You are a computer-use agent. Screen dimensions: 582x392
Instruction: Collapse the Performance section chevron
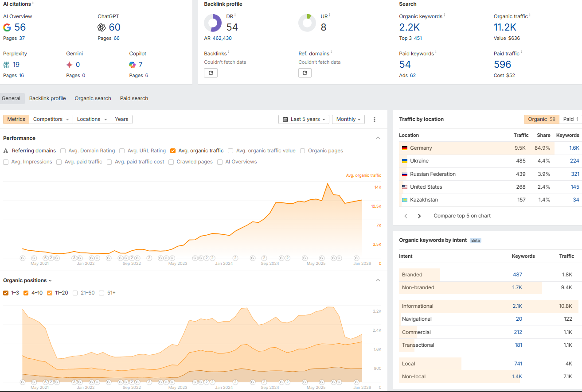tap(378, 138)
